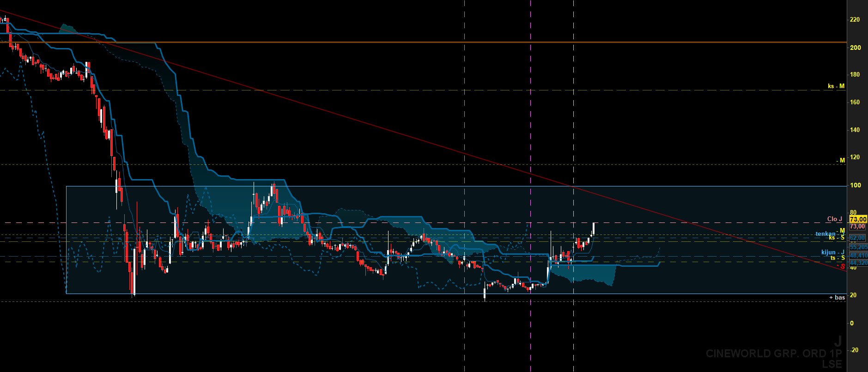This screenshot has width=868, height=372.
Task: Select the 100 price axis label
Action: (856, 185)
